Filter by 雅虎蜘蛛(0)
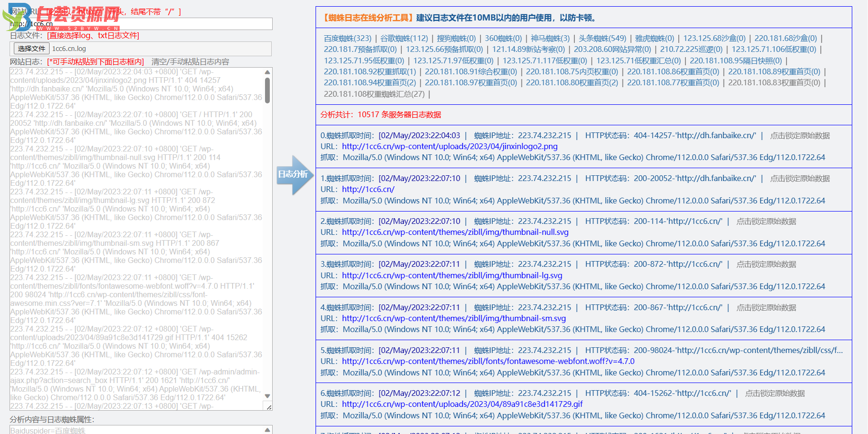The image size is (868, 434). (654, 38)
